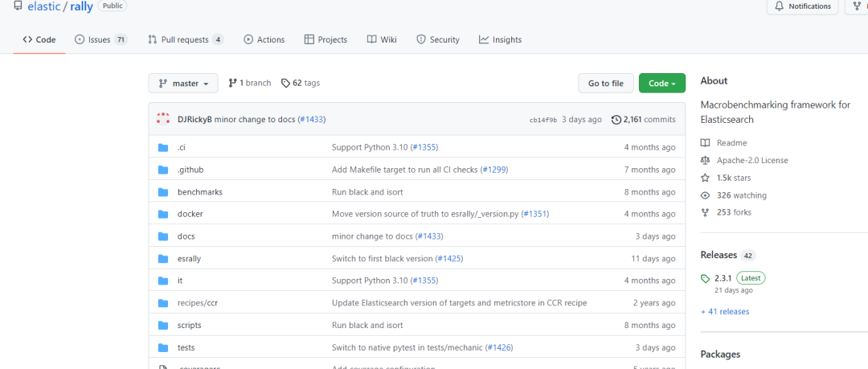Viewport: 868px width, 369px height.
Task: Click the branch icon beside 1 branch
Action: [232, 83]
